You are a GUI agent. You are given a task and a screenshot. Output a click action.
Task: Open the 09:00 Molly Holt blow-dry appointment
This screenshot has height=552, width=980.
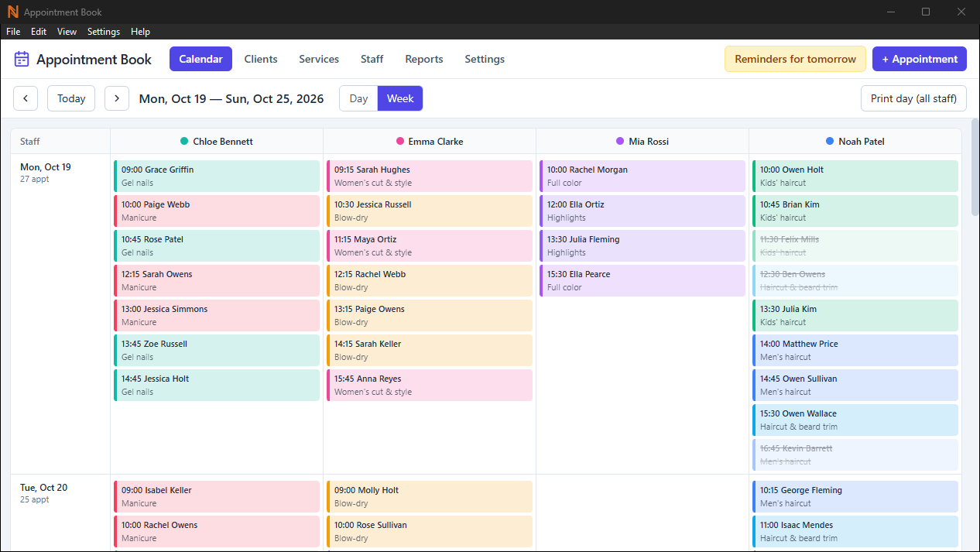click(x=430, y=496)
